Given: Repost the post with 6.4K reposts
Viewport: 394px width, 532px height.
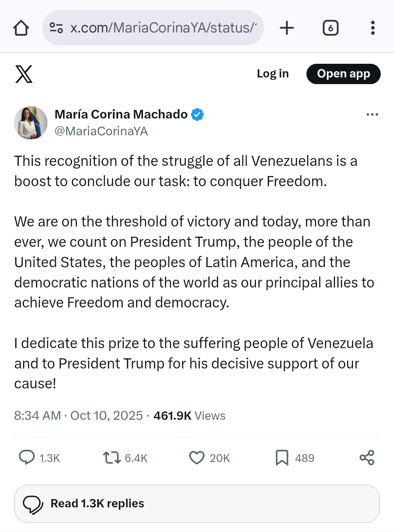Looking at the screenshot, I should click(x=112, y=457).
